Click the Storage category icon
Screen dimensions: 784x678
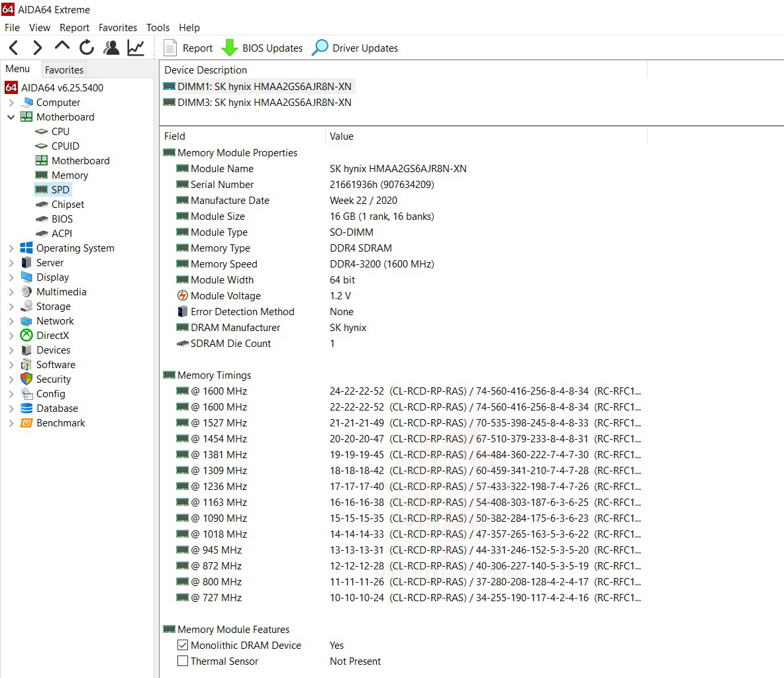26,307
